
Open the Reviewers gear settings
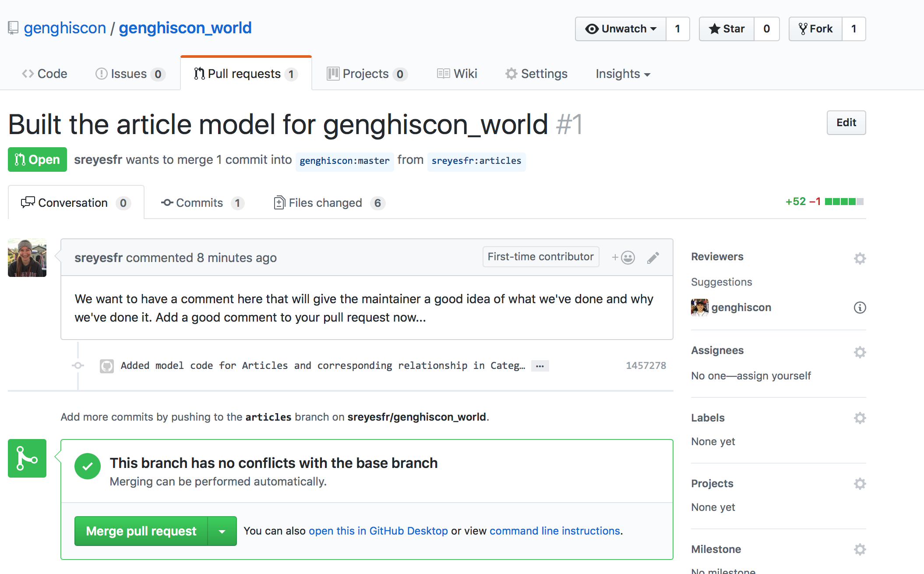click(x=860, y=259)
